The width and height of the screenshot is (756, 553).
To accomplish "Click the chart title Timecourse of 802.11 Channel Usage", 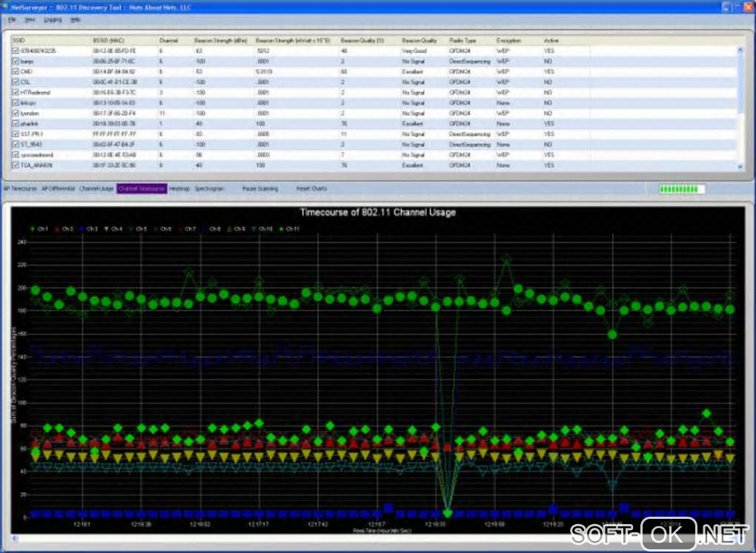I will [x=377, y=212].
